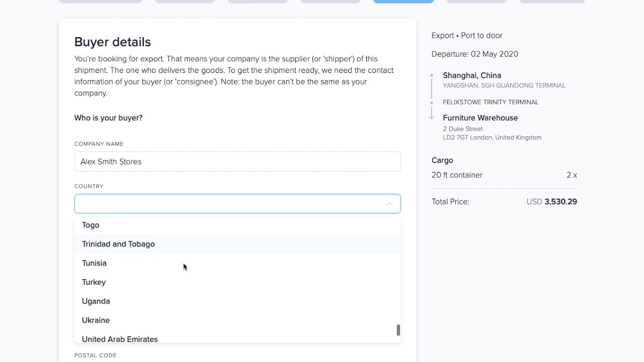Choose Uganda as buyer country
This screenshot has width=644, height=362.
click(96, 301)
